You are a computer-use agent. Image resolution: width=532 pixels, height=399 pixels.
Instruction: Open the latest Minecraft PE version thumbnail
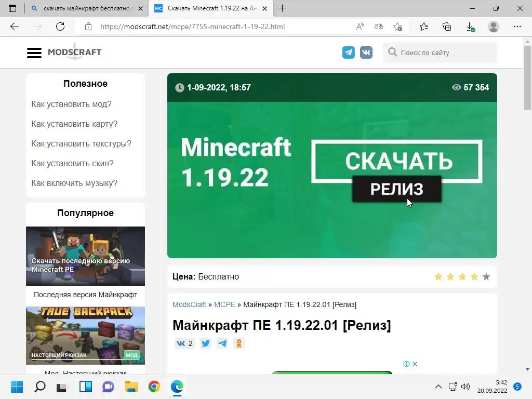click(86, 256)
